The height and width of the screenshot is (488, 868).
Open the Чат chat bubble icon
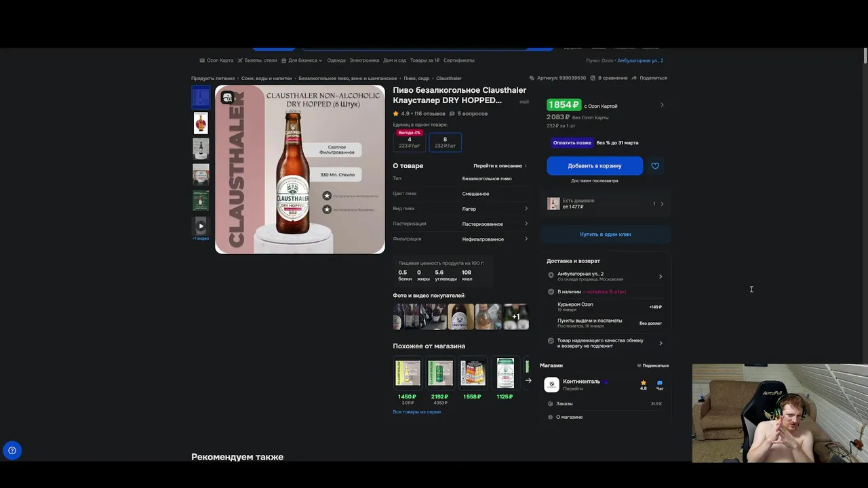(x=659, y=383)
